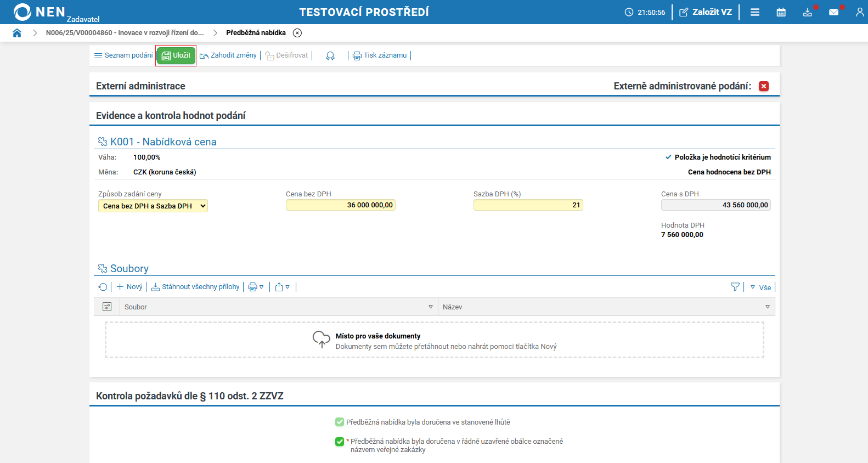This screenshot has height=463, width=868.
Task: Open the calendar icon in header
Action: coord(781,12)
